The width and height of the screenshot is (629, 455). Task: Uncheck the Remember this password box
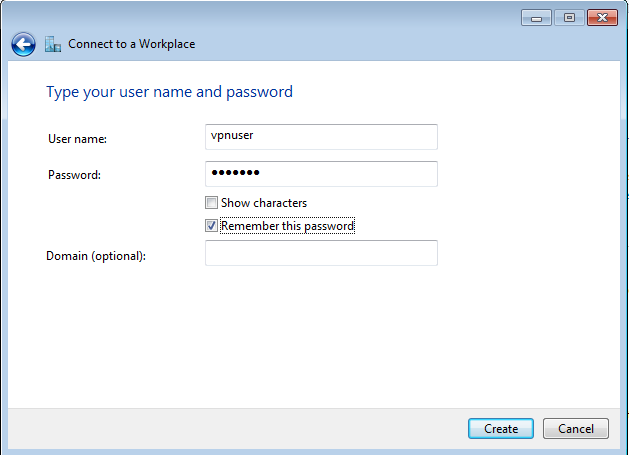(x=211, y=226)
